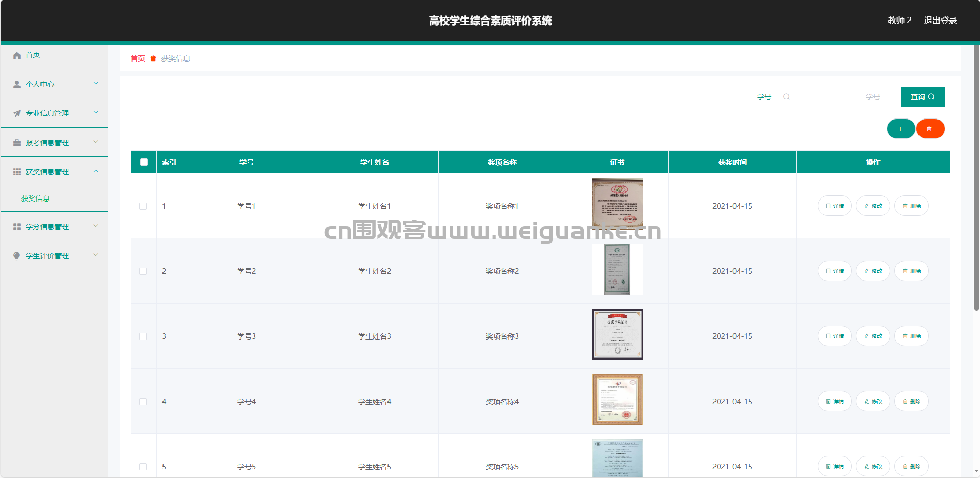980x478 pixels.
Task: Expand the 报考信息管理 chevron
Action: click(x=96, y=142)
